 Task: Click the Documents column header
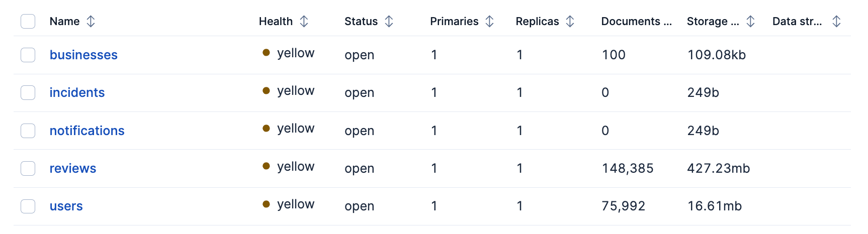636,21
